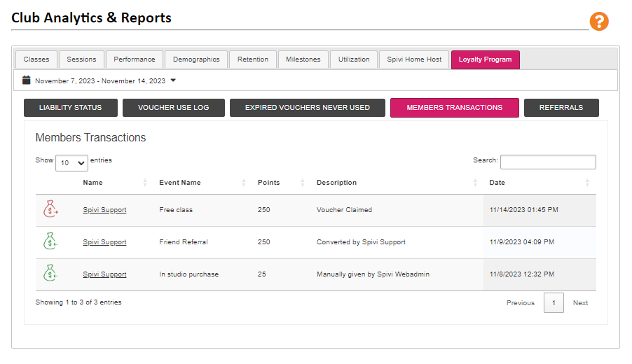Switch to the Retention tab
The image size is (632, 364).
253,59
